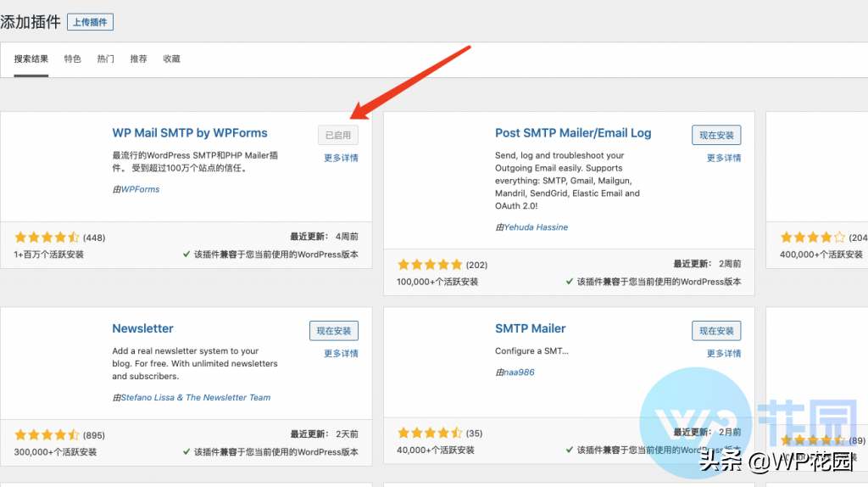Click the star rating of Post SMTP Mailer (202)
The image size is (868, 487).
(x=430, y=265)
